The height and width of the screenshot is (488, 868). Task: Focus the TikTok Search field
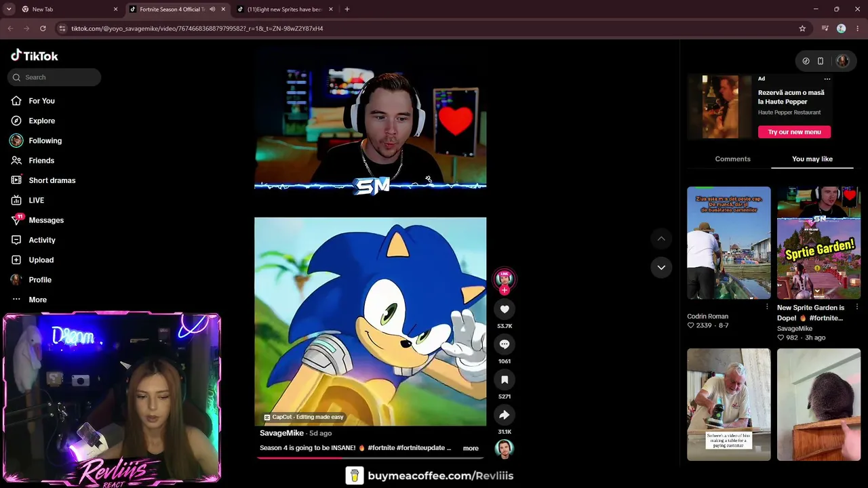(x=54, y=77)
